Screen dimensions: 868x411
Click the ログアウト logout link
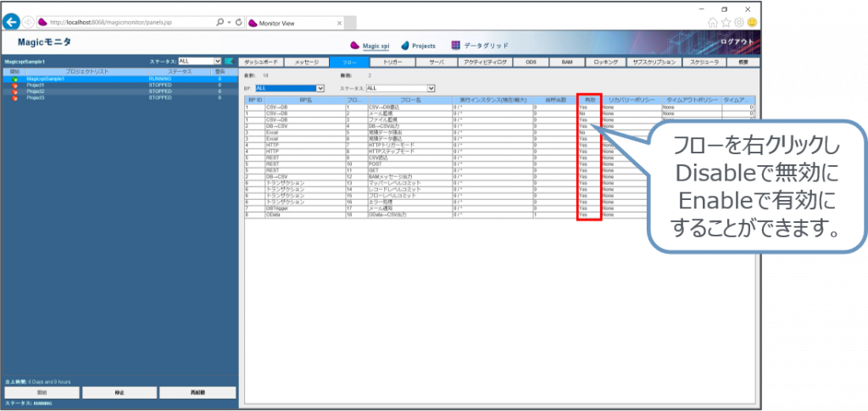734,42
